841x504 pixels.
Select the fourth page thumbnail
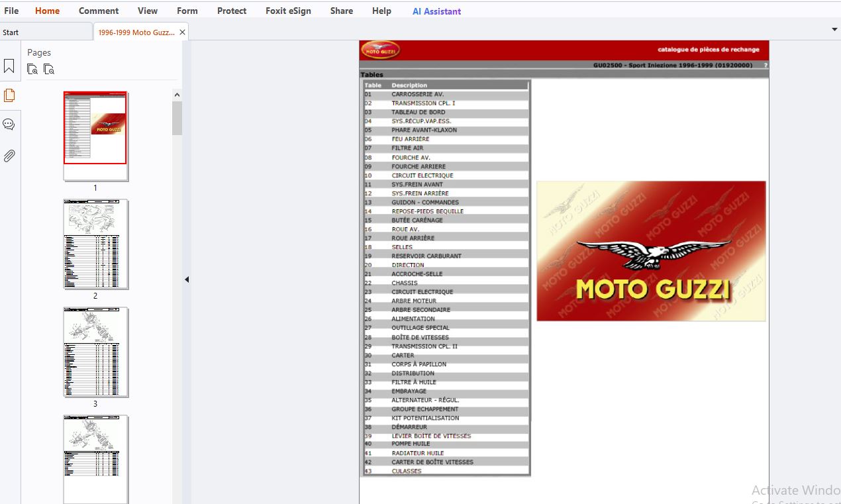pyautogui.click(x=95, y=460)
